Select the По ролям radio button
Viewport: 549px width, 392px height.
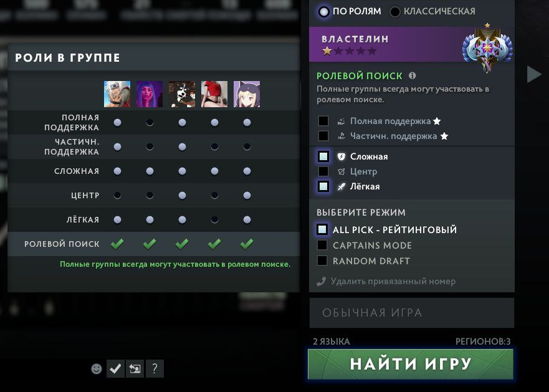pos(324,12)
